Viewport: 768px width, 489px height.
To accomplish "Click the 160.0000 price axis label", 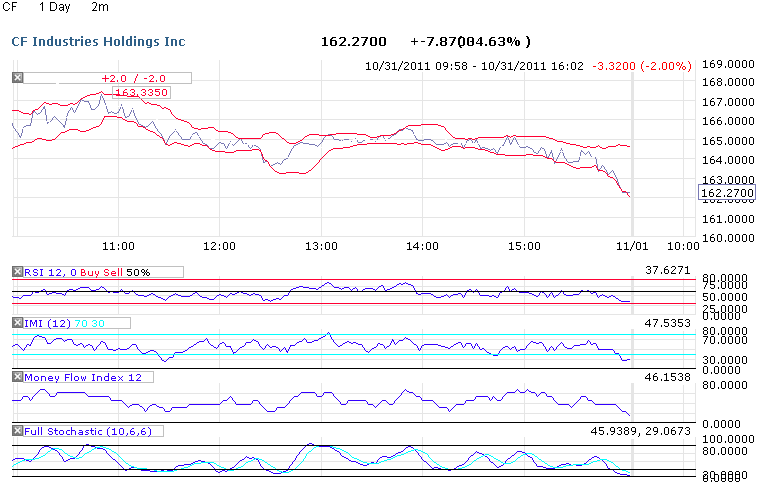I will tap(728, 238).
